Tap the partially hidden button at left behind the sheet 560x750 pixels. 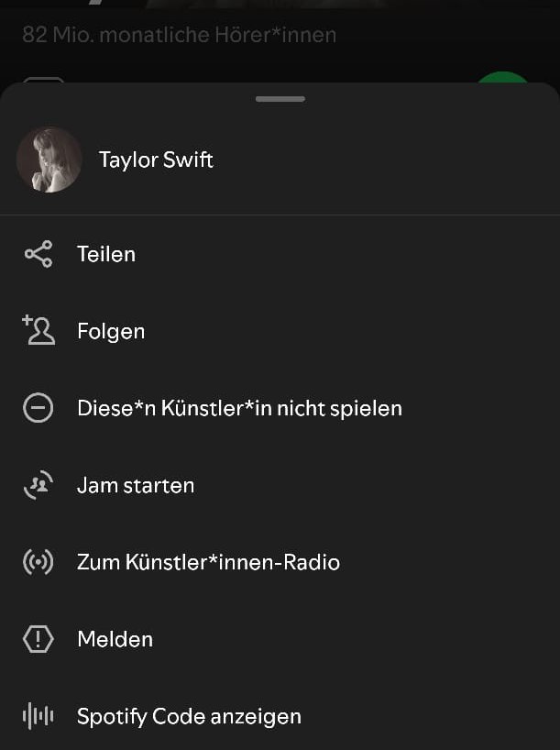click(x=43, y=80)
